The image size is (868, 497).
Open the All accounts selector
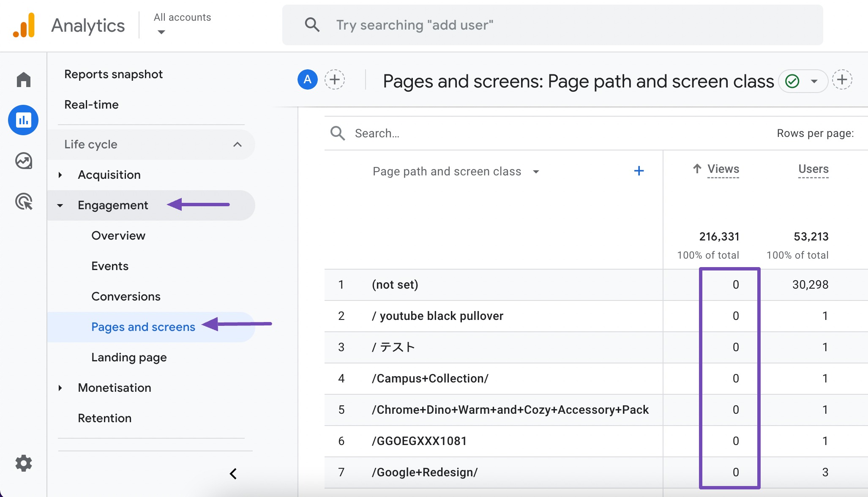point(182,24)
